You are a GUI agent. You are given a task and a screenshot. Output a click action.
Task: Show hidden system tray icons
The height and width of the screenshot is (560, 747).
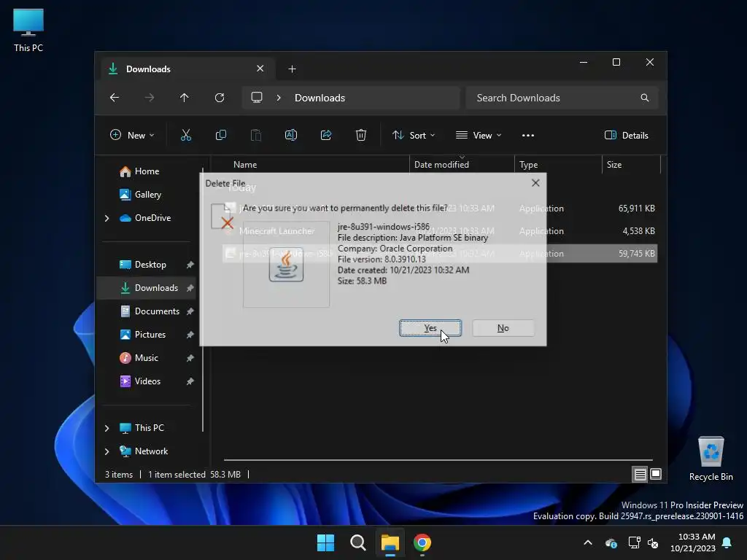(x=588, y=542)
